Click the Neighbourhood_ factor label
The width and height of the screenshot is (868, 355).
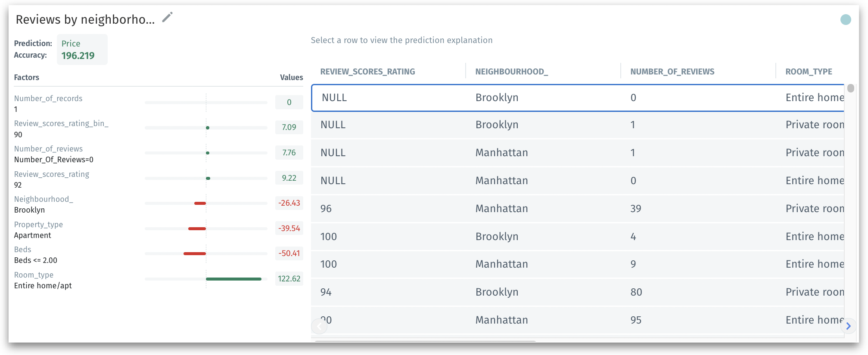pos(44,199)
